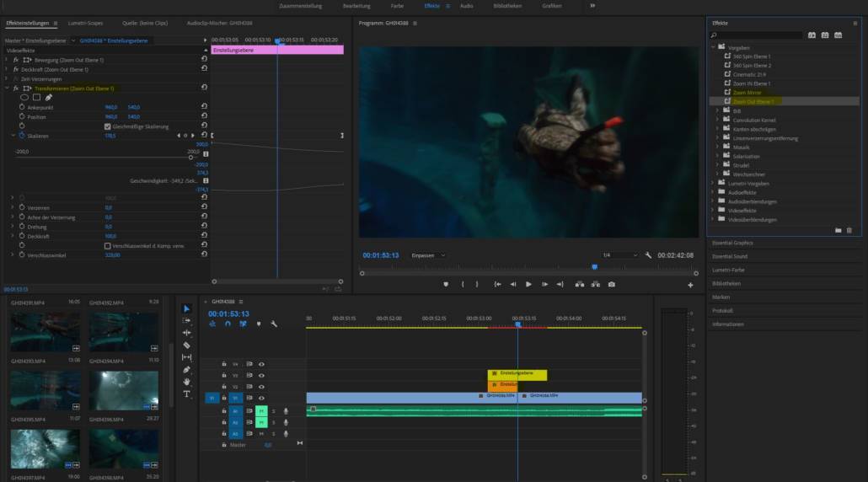Collapse the Transformieren effect

(7, 88)
